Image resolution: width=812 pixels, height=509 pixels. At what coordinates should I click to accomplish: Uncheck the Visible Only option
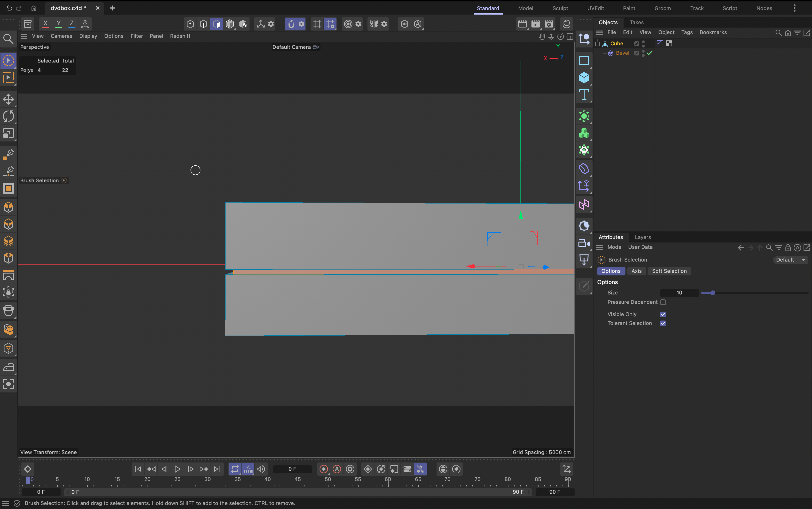pyautogui.click(x=663, y=314)
